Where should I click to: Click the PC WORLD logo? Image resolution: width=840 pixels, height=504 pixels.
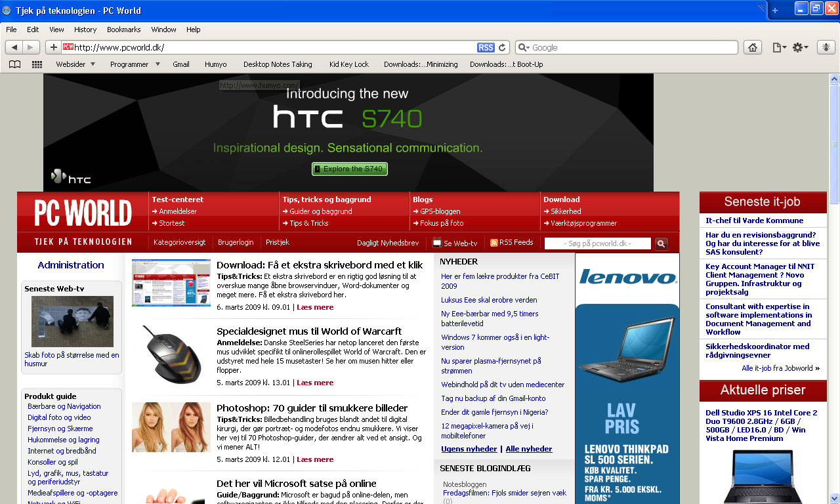83,213
